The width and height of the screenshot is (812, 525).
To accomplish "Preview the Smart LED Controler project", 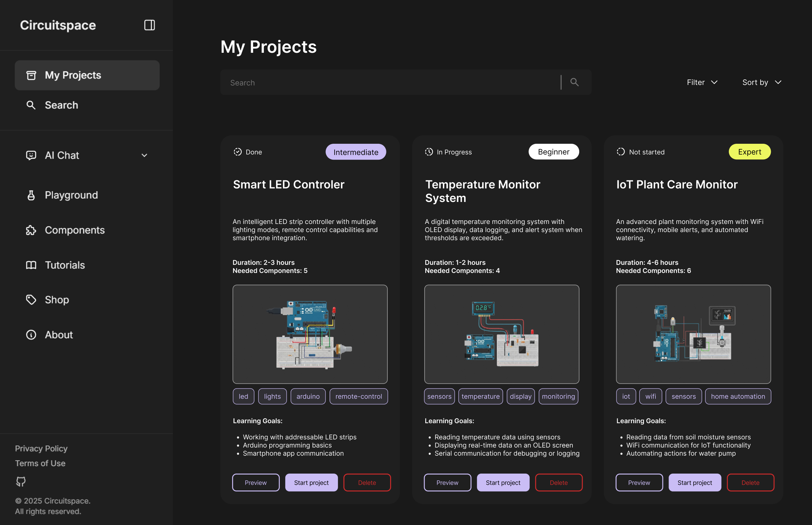I will [x=256, y=482].
